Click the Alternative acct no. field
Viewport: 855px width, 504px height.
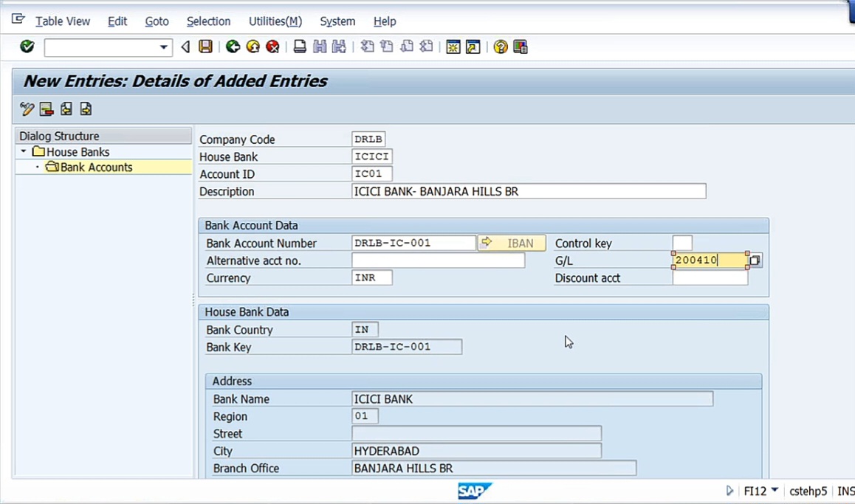tap(439, 260)
